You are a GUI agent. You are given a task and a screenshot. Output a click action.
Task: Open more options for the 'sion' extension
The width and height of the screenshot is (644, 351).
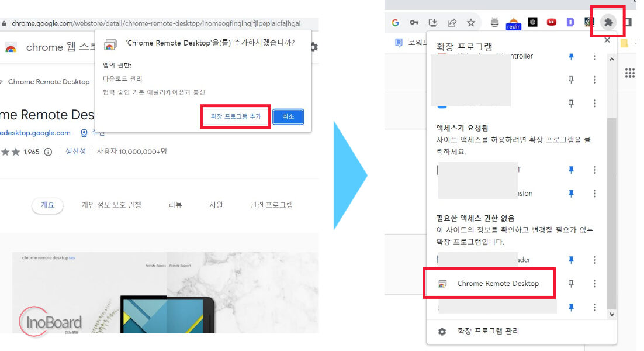pyautogui.click(x=595, y=193)
